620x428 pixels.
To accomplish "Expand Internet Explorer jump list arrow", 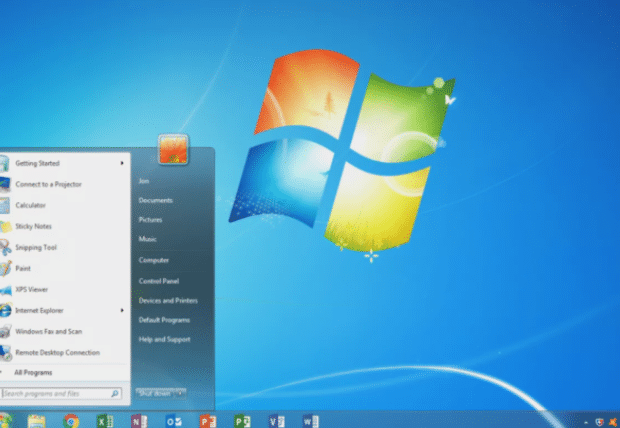I will [122, 310].
